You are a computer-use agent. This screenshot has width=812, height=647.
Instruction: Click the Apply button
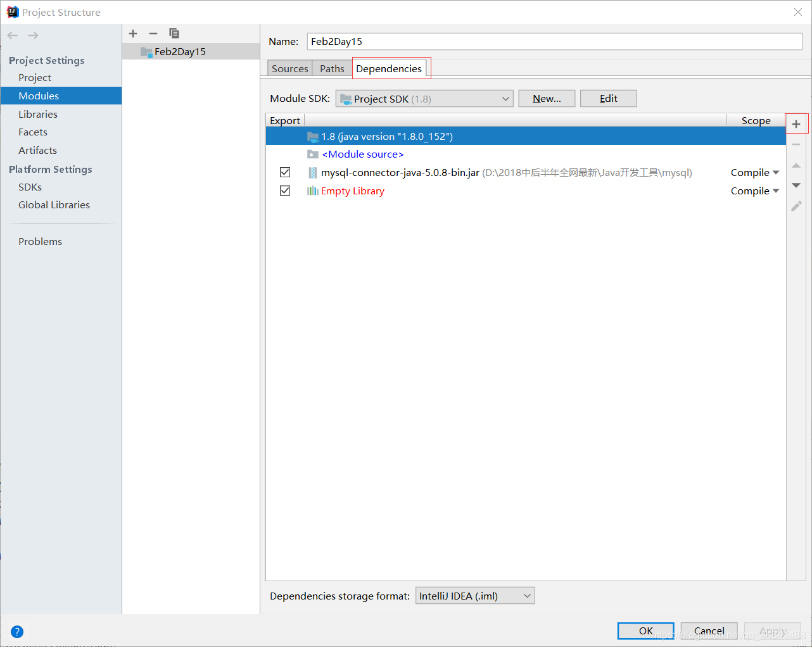click(772, 631)
